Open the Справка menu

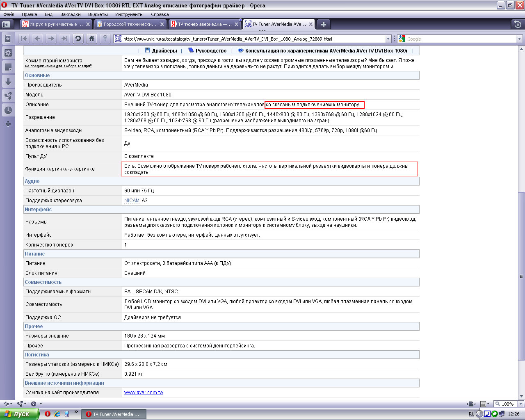(x=160, y=14)
